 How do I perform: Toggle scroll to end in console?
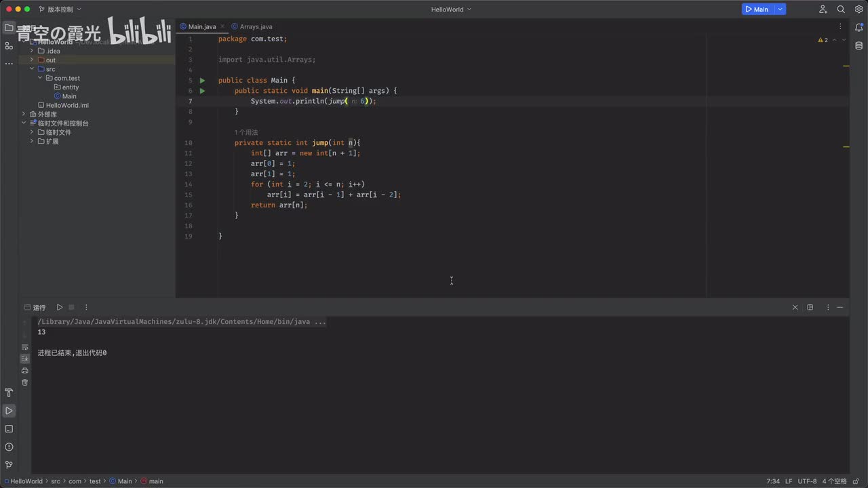25,359
